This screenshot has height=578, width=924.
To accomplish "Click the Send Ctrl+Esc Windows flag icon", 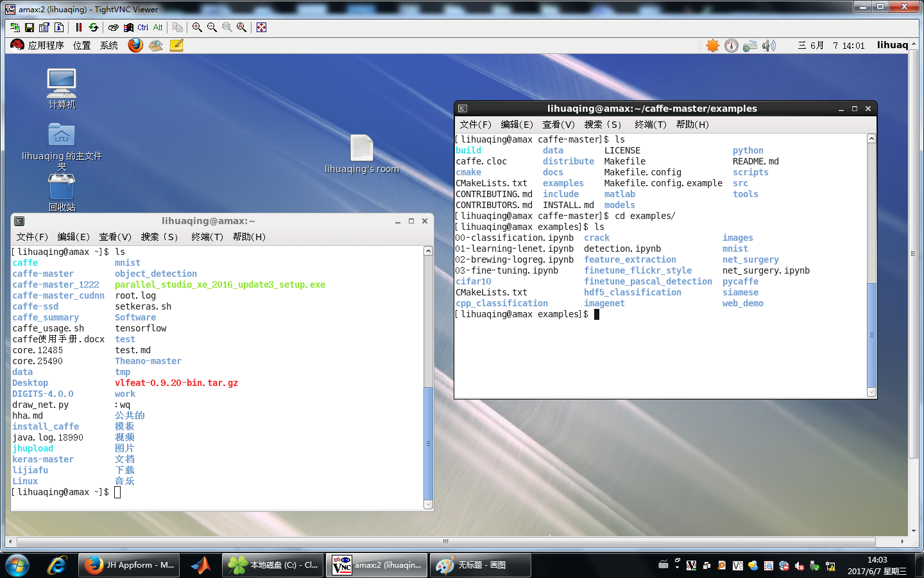I will [128, 28].
